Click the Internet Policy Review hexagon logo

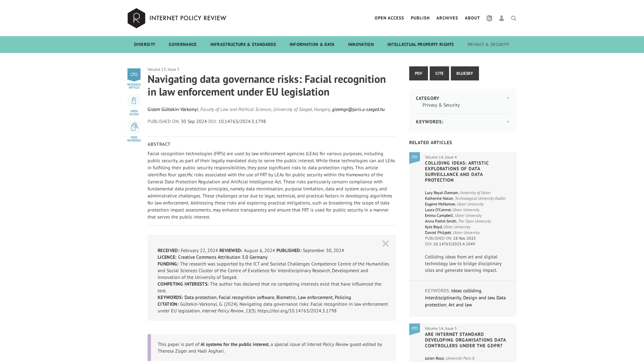coord(136,18)
